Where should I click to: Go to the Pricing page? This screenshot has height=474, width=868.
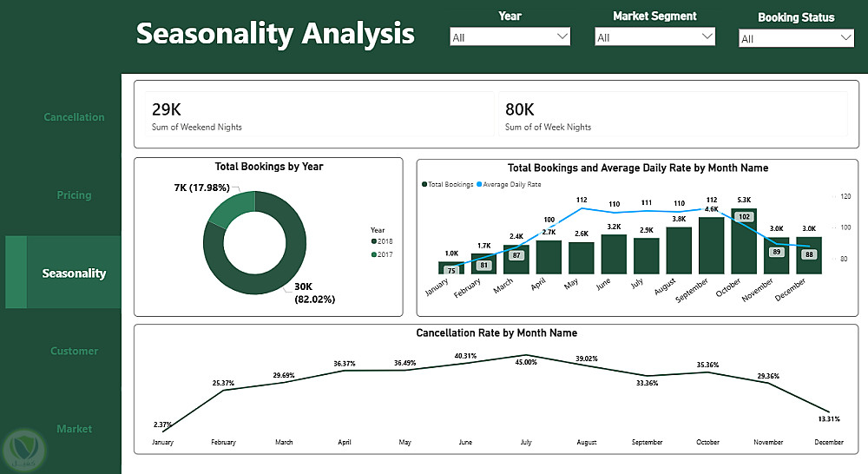tap(74, 195)
